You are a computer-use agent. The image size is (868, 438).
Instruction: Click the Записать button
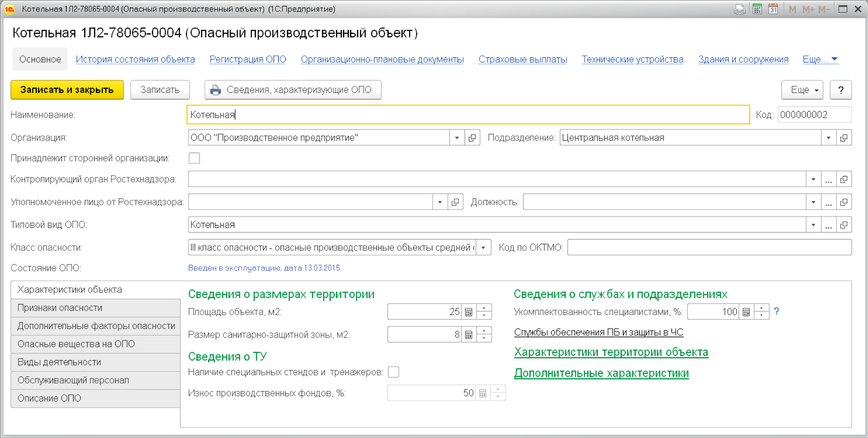(x=160, y=90)
